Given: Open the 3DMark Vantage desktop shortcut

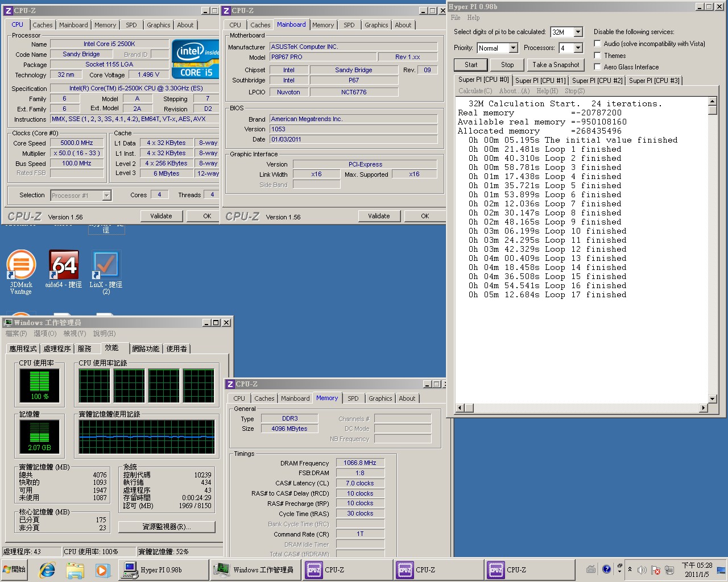Looking at the screenshot, I should click(21, 272).
